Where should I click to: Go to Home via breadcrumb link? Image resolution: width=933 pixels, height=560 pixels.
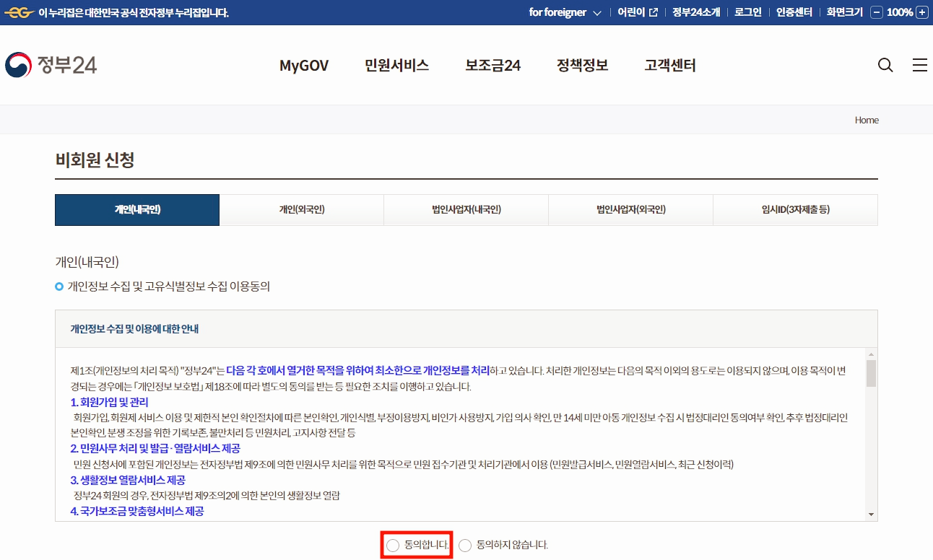coord(867,120)
